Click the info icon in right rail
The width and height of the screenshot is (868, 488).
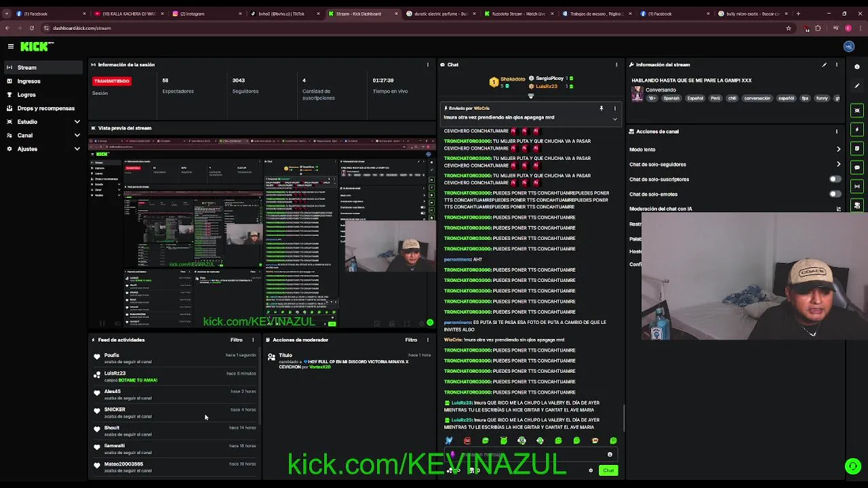(857, 66)
